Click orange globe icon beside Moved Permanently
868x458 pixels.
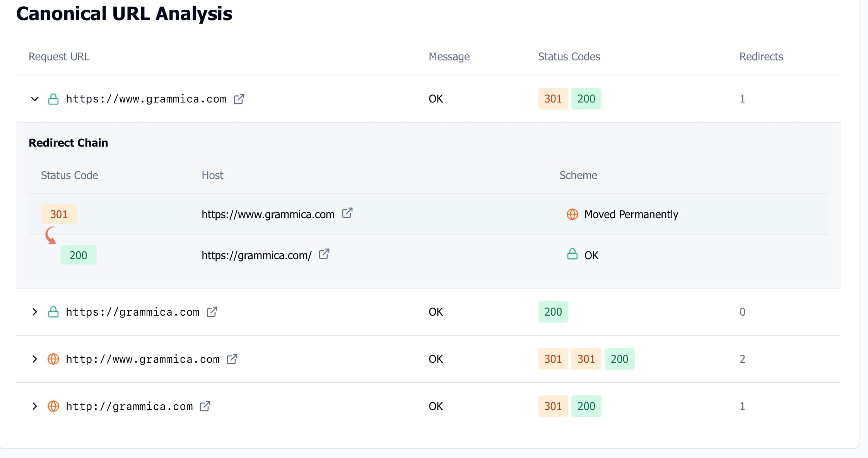(572, 214)
